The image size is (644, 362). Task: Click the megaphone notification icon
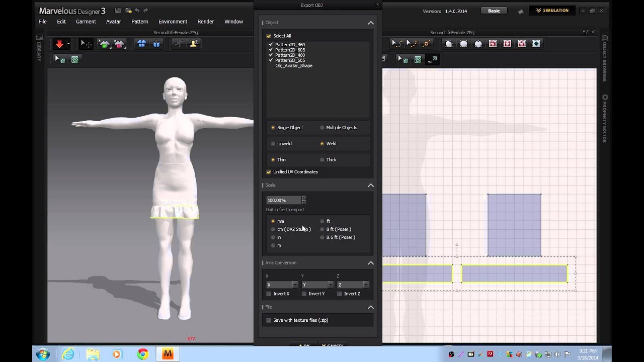[x=521, y=11]
